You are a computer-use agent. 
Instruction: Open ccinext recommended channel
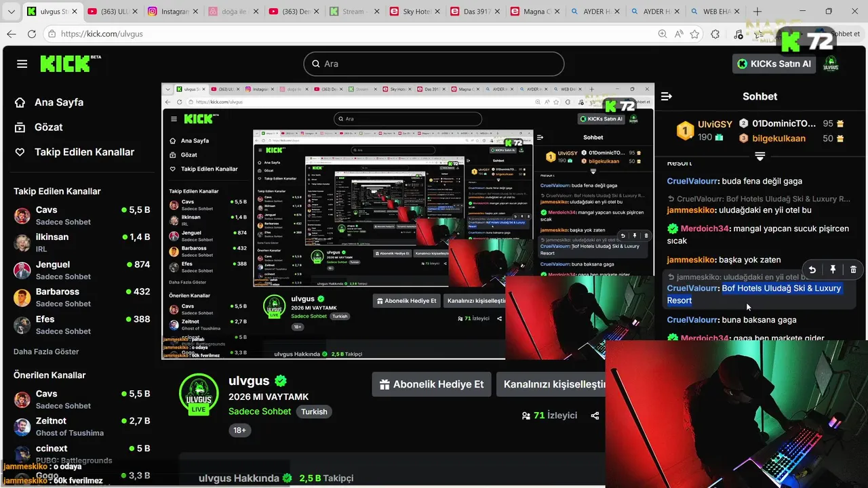82,453
